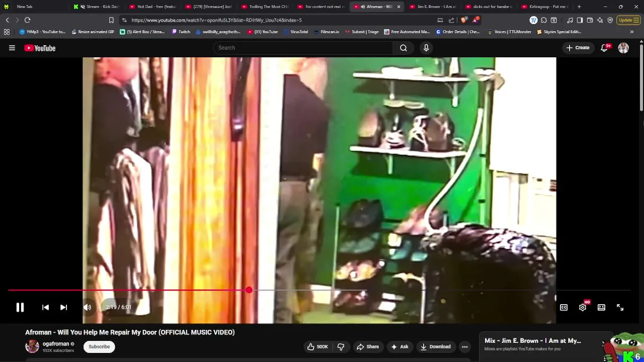Click the share page icon in address bar
644x362 pixels.
pos(451,20)
